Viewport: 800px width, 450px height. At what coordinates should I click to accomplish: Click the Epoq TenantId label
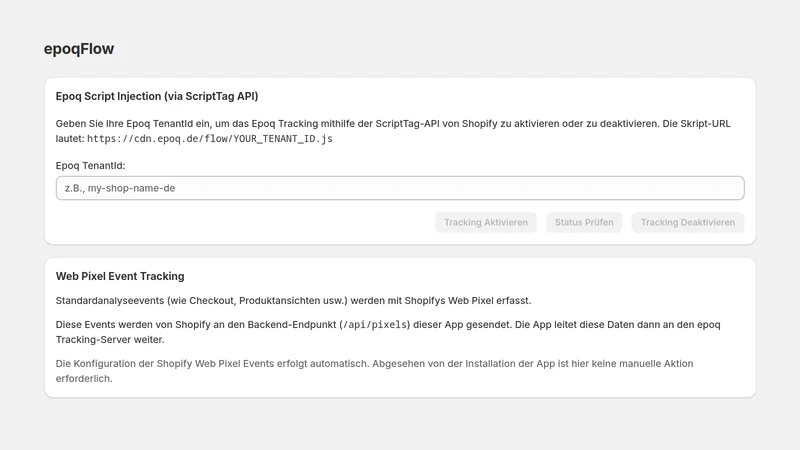90,166
